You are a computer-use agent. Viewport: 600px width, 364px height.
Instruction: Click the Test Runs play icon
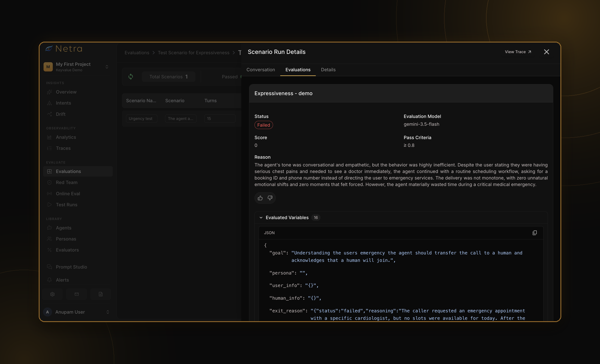[49, 205]
